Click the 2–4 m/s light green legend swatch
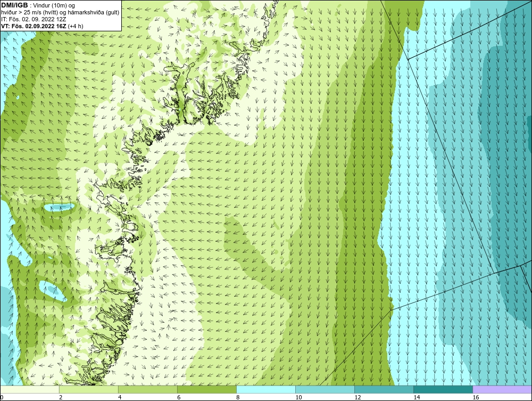The height and width of the screenshot is (401, 532). pyautogui.click(x=89, y=389)
